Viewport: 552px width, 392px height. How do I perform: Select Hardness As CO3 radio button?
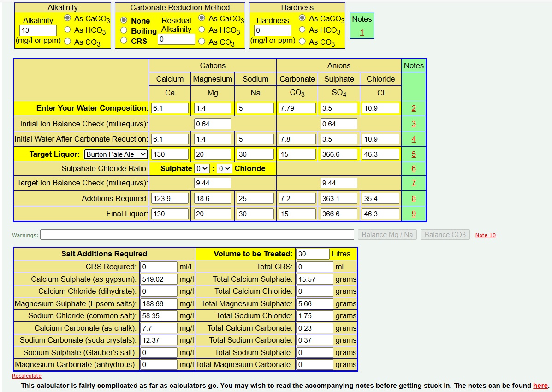pos(302,41)
